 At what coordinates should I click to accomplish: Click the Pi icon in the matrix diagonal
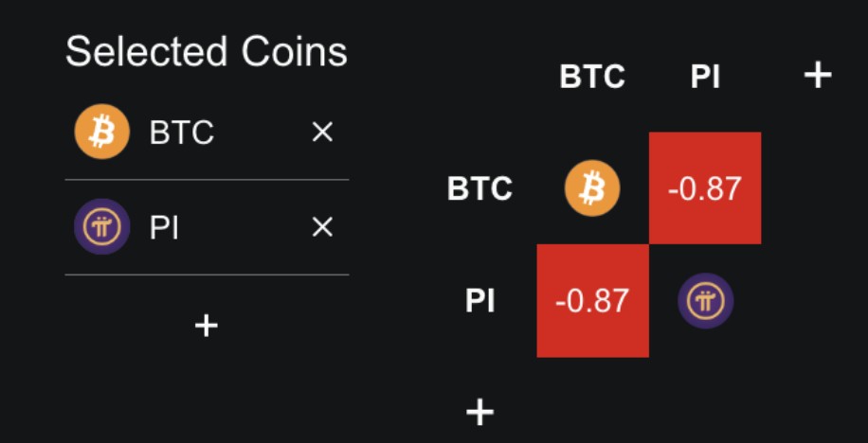tap(705, 301)
